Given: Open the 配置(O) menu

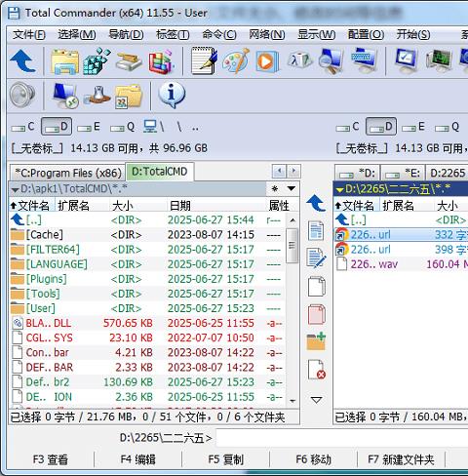Looking at the screenshot, I should pos(366,34).
